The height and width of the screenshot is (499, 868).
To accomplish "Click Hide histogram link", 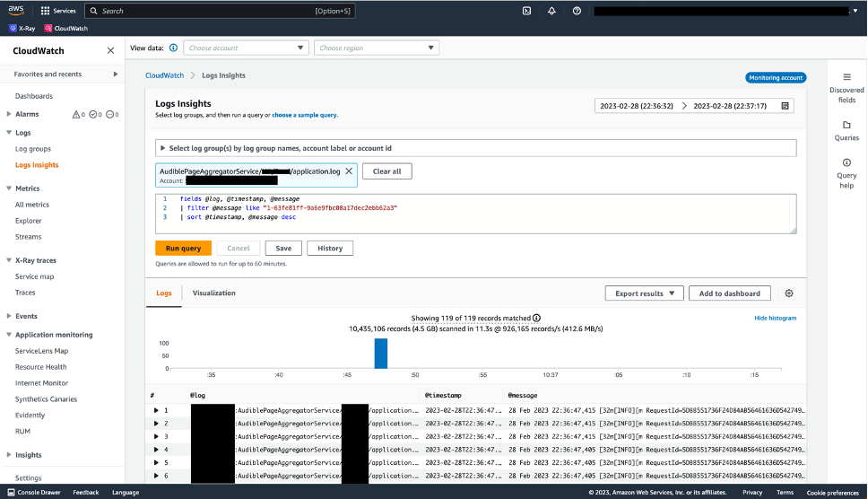I will click(775, 318).
